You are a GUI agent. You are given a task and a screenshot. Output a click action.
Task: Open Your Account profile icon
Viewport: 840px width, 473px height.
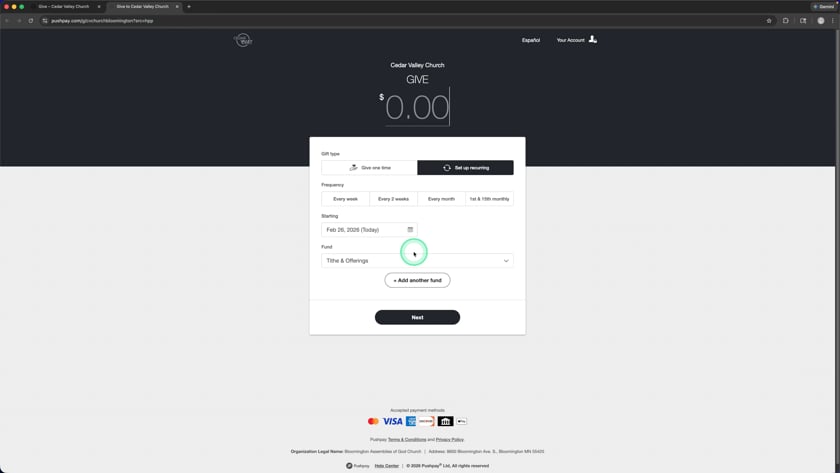pyautogui.click(x=592, y=39)
